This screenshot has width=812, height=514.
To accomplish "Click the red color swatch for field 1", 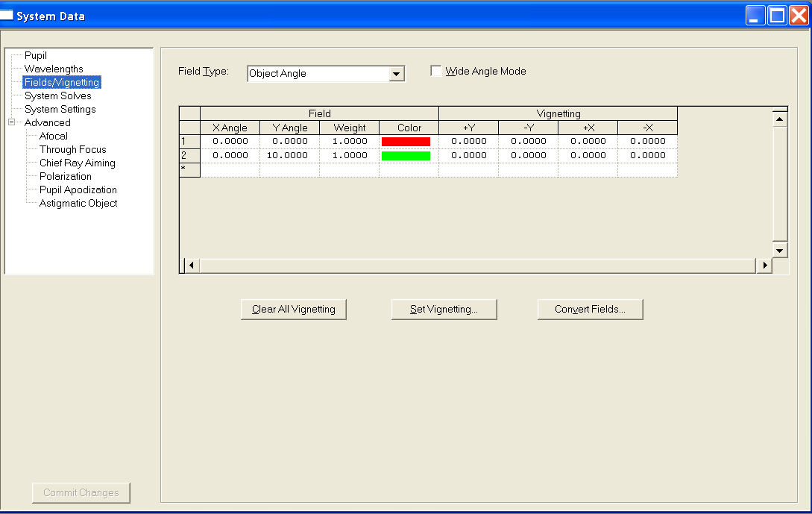I will pyautogui.click(x=406, y=141).
